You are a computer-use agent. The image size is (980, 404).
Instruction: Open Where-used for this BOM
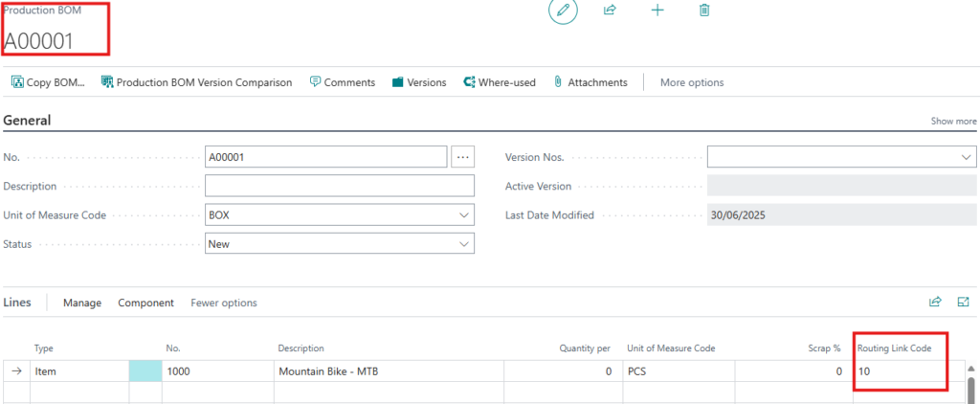(x=500, y=82)
